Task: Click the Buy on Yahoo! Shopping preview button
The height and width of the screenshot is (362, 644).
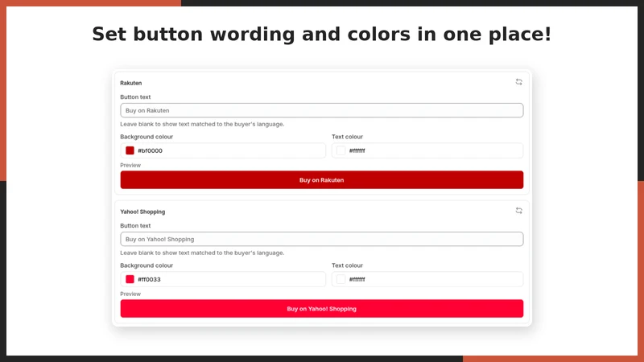Action: tap(321, 309)
